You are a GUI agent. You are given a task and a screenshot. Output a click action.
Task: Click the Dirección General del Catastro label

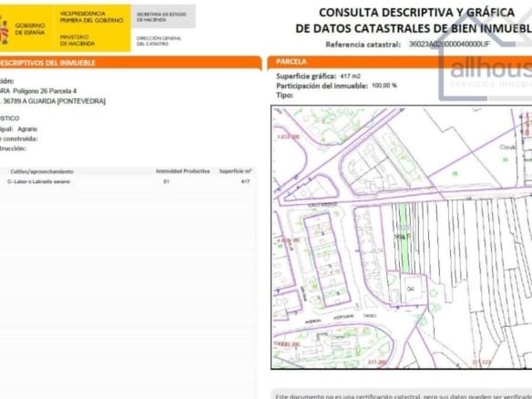pos(159,41)
